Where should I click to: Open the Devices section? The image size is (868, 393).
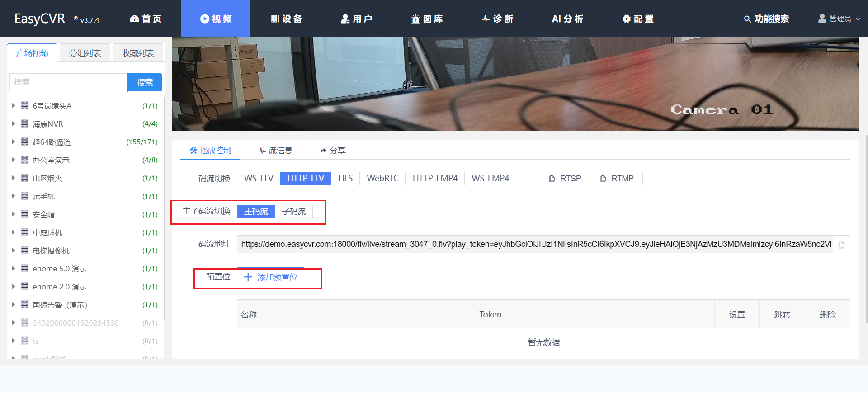pos(286,19)
